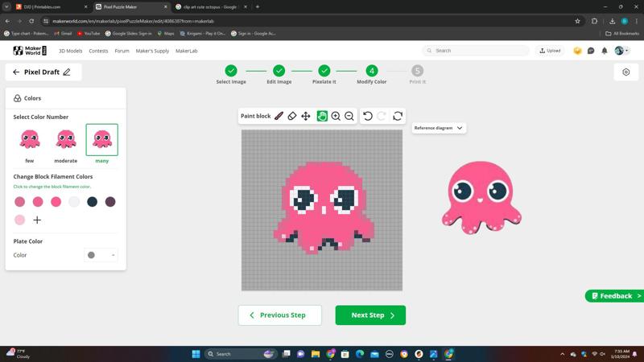Open the Feedback panel
This screenshot has width=644, height=362.
pos(614,296)
